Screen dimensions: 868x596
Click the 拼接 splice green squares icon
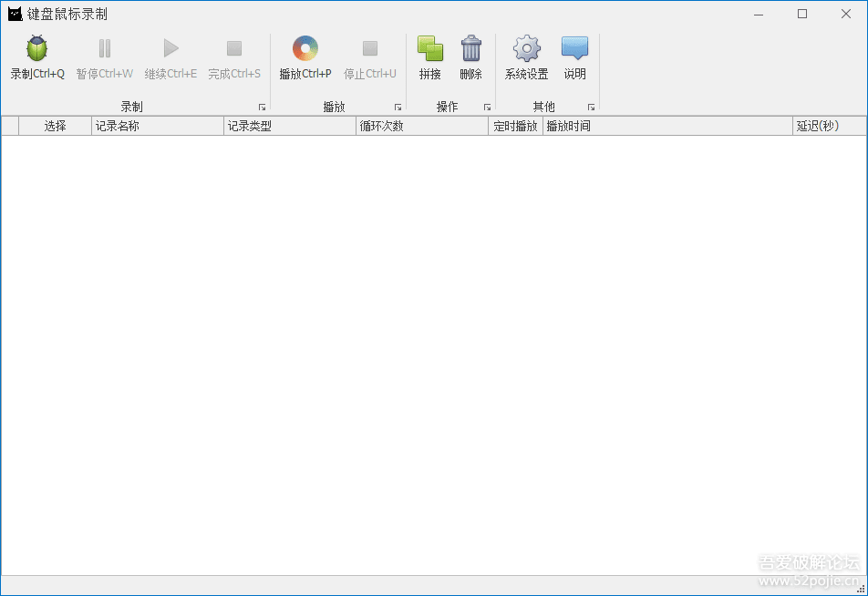430,48
